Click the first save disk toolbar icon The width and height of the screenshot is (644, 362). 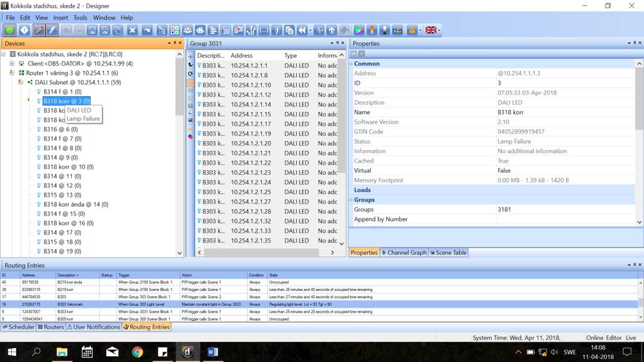point(92,30)
